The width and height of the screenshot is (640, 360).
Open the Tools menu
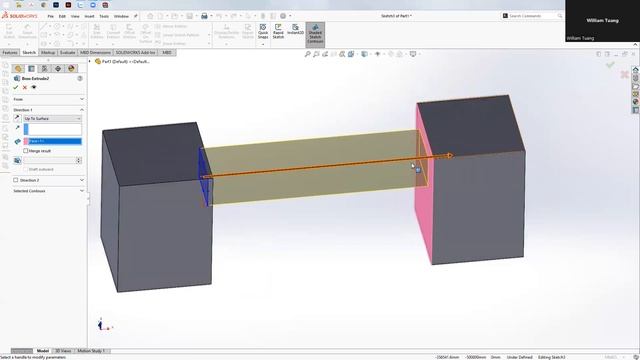click(x=104, y=16)
